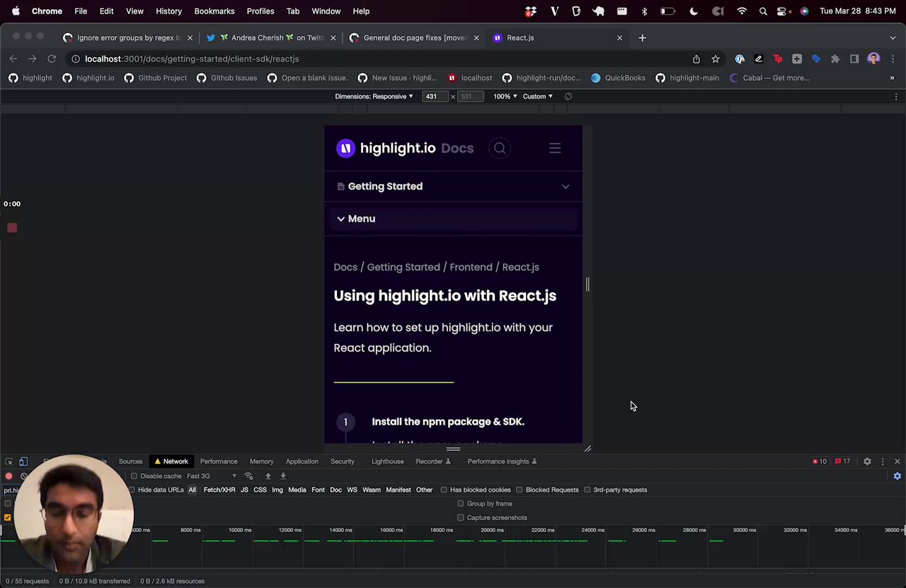Click the issues badge showing 17
The image size is (906, 588).
842,461
